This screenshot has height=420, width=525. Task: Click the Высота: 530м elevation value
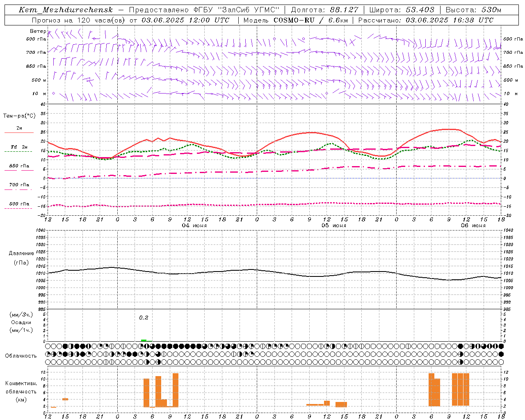click(473, 10)
